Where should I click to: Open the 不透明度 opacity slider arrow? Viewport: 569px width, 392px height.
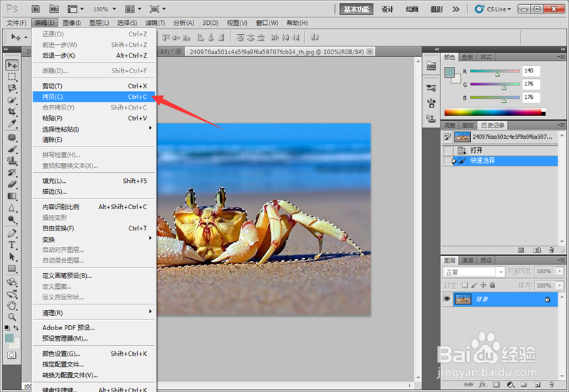560,272
